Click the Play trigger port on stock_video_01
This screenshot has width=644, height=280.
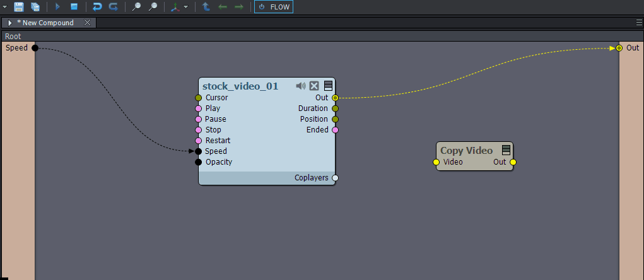(x=199, y=108)
